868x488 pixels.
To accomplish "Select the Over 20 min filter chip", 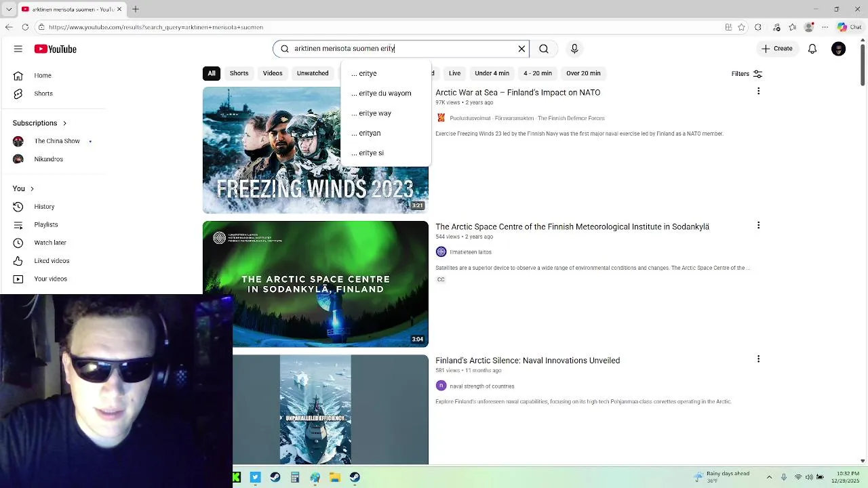I will point(583,73).
